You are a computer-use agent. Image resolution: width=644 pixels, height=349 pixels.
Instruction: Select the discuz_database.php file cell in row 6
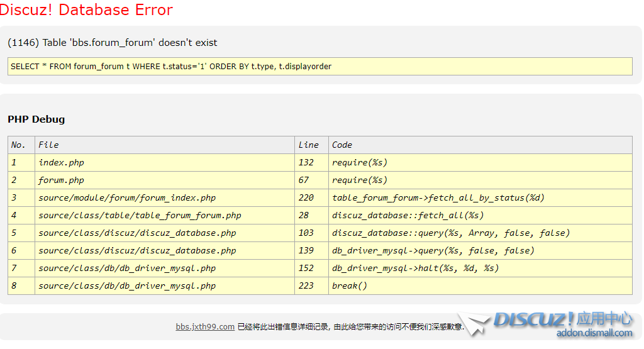point(165,251)
